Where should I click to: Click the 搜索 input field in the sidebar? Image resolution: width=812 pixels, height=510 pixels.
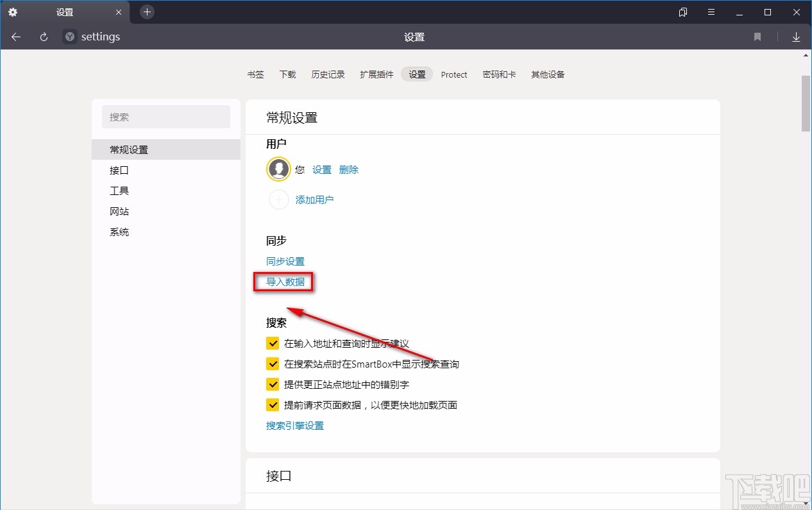165,117
